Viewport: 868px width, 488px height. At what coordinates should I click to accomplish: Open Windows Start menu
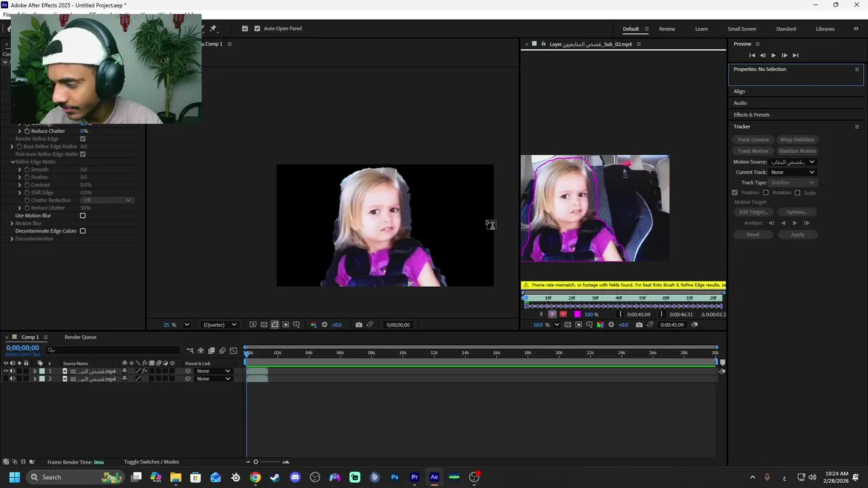point(14,477)
